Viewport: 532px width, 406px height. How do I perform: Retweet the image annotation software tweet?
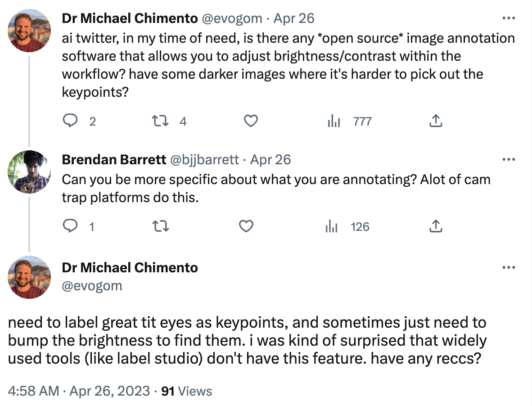click(158, 121)
